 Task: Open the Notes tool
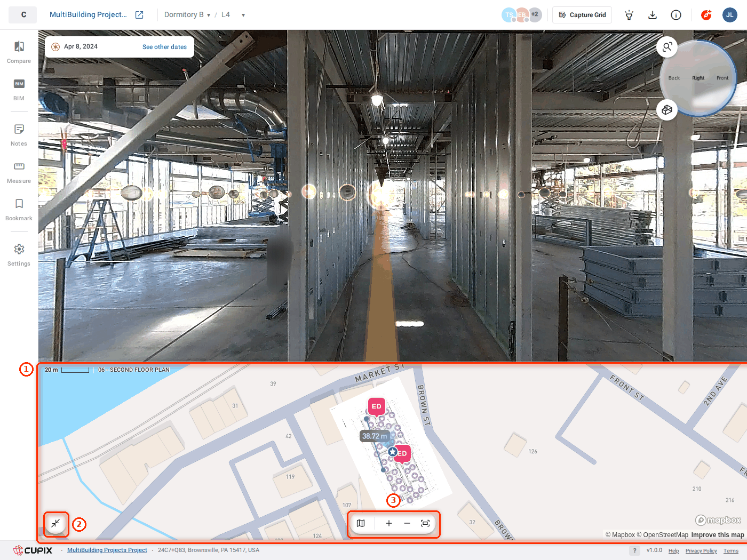(x=19, y=135)
